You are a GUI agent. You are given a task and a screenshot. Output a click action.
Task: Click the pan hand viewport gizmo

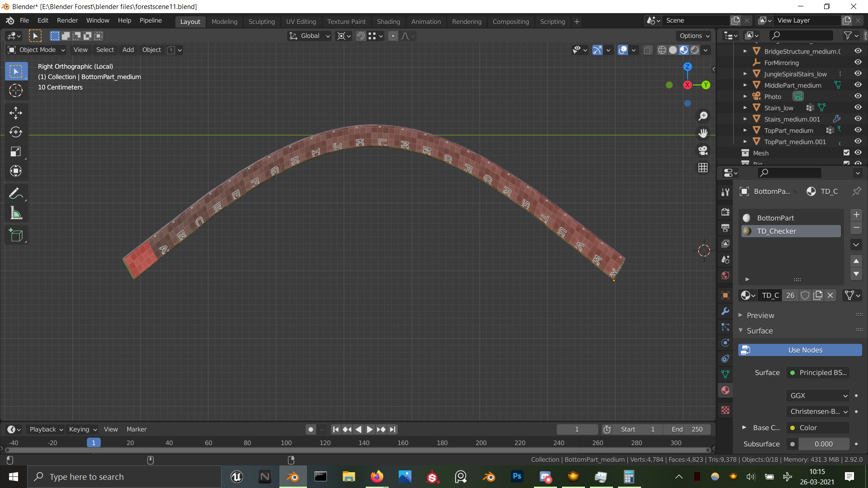[x=703, y=133]
